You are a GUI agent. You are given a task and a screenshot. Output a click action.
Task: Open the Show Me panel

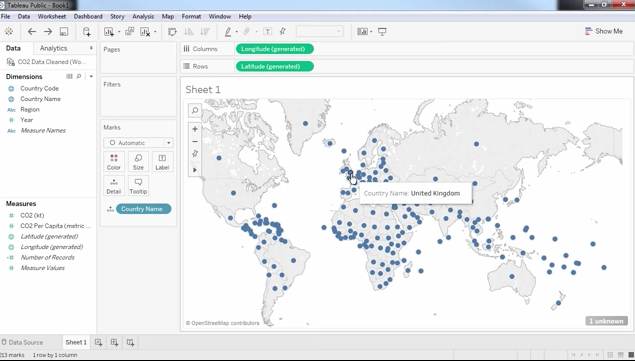[x=604, y=31]
